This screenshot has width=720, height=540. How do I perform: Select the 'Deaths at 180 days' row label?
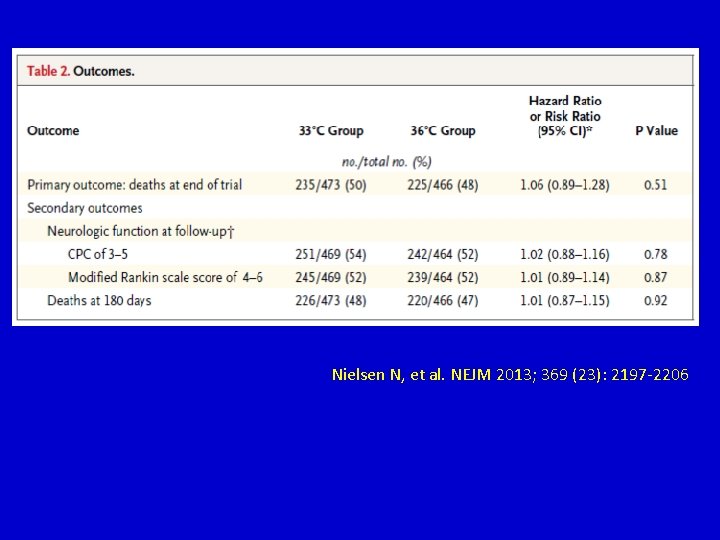[x=99, y=300]
